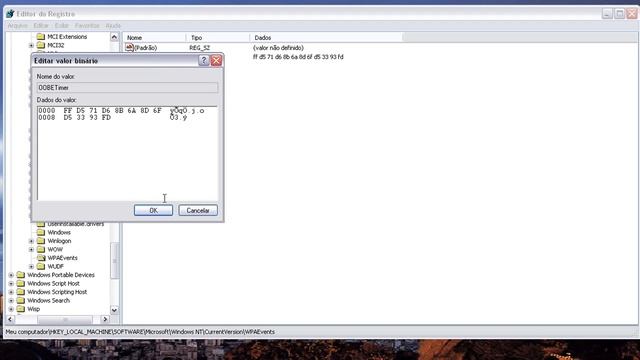Select the WOW folder icon
The image size is (640, 360).
[41, 249]
